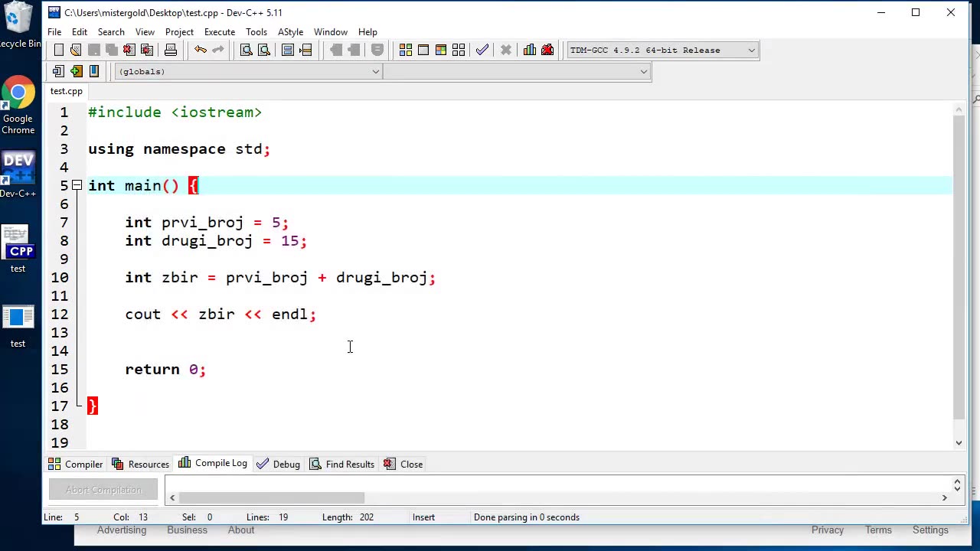Screen dimensions: 980x551
Task: Click 'Done parsing in 0 seconds' status text
Action: pyautogui.click(x=527, y=517)
